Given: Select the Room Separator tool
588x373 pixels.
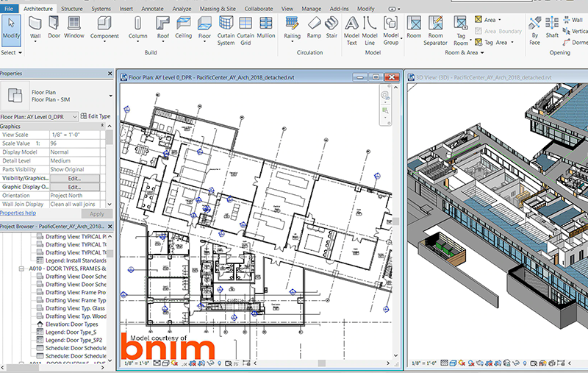Looking at the screenshot, I should click(435, 31).
